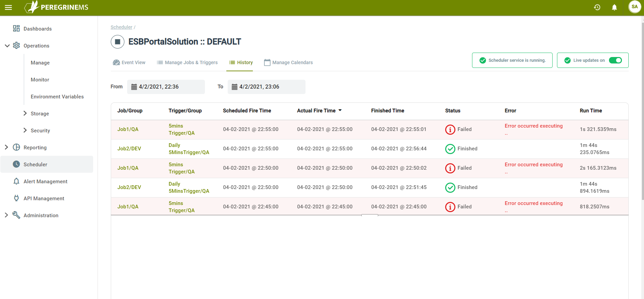Open the 5mins Trigger/QA link in 22:50:02 row
The width and height of the screenshot is (644, 299).
[x=181, y=168]
